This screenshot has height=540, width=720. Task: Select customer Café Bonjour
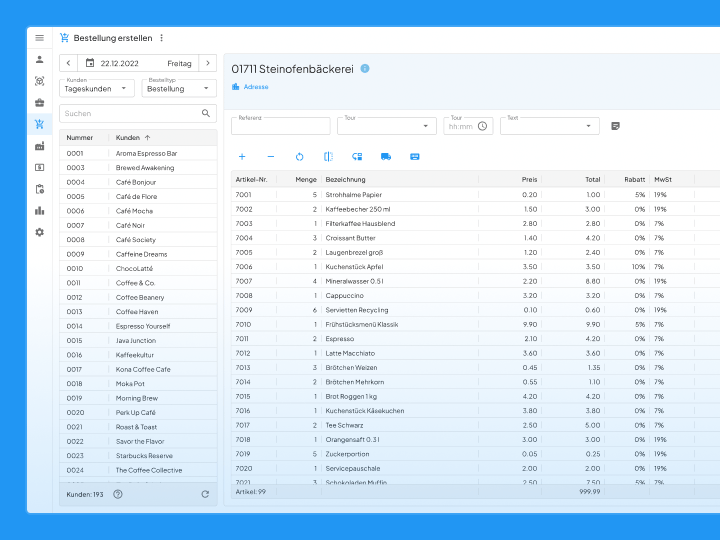click(138, 182)
